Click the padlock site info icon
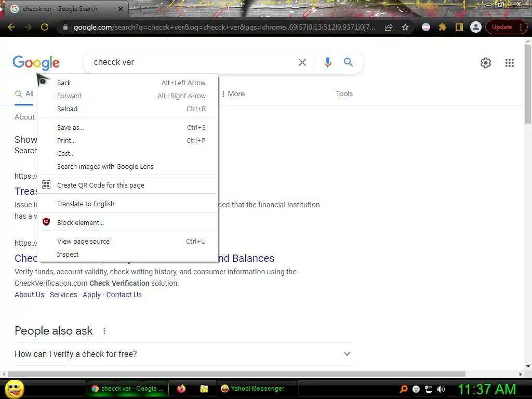 click(x=65, y=27)
